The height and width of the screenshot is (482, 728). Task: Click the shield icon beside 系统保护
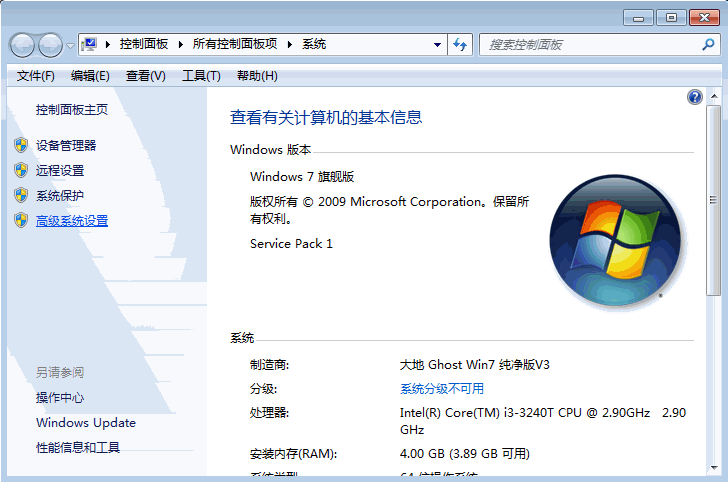coord(21,195)
